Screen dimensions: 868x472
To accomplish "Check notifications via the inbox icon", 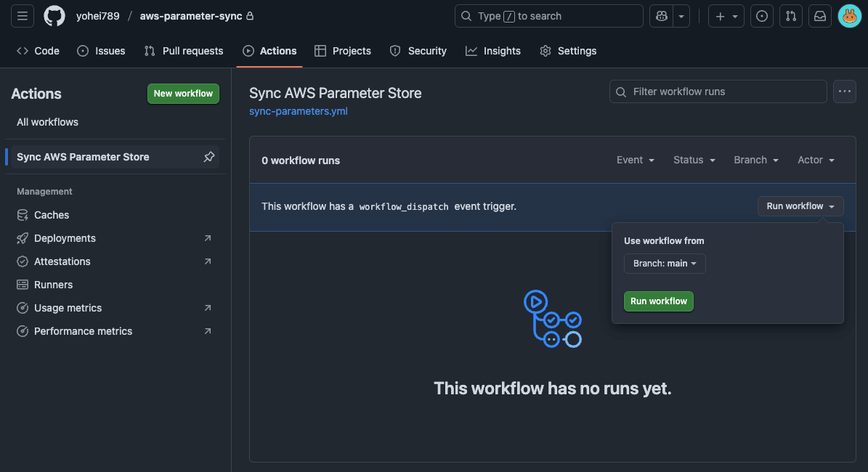I will (x=819, y=16).
